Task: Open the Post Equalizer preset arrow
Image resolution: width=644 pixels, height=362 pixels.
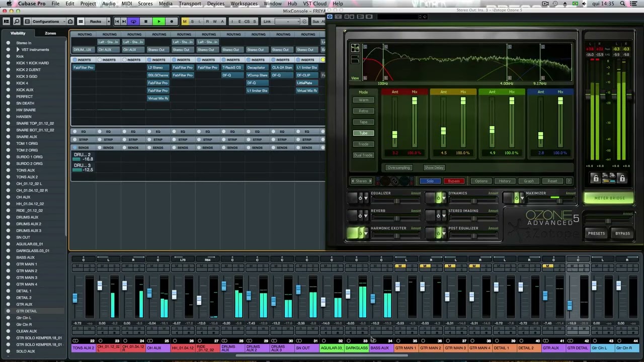Action: (x=444, y=234)
